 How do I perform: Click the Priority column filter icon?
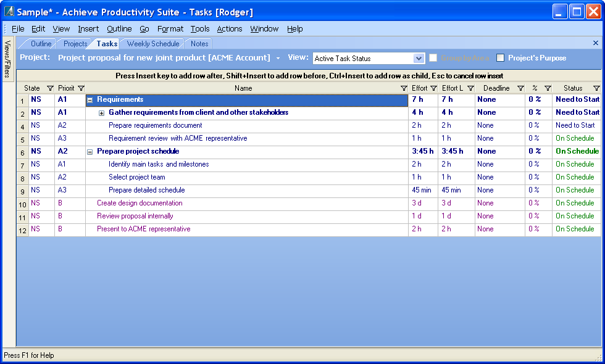click(81, 88)
